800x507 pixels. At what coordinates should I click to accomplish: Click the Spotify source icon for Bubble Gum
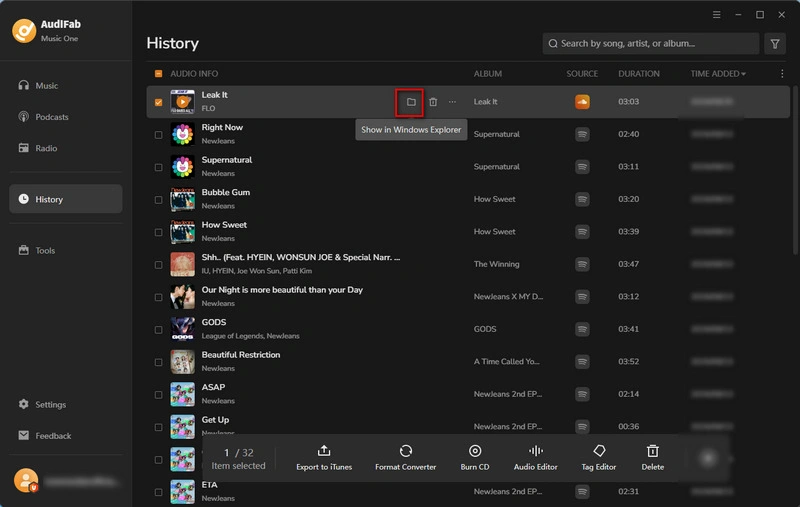point(582,199)
